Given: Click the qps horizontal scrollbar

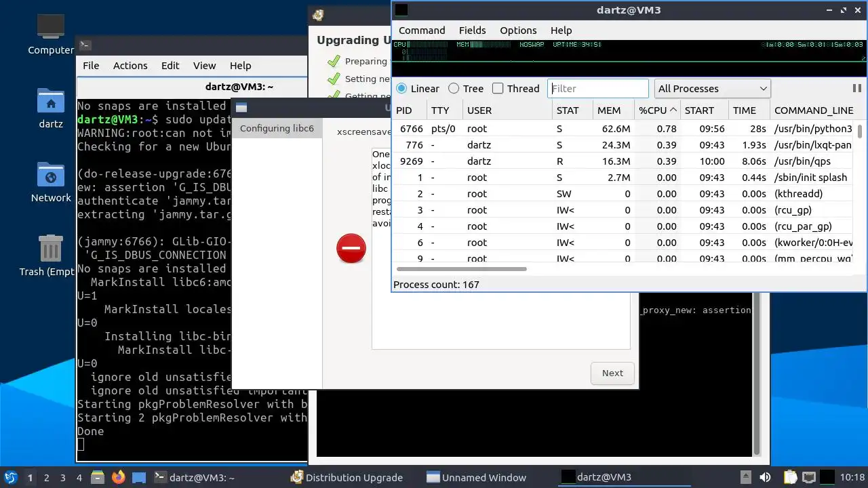Looking at the screenshot, I should [460, 269].
